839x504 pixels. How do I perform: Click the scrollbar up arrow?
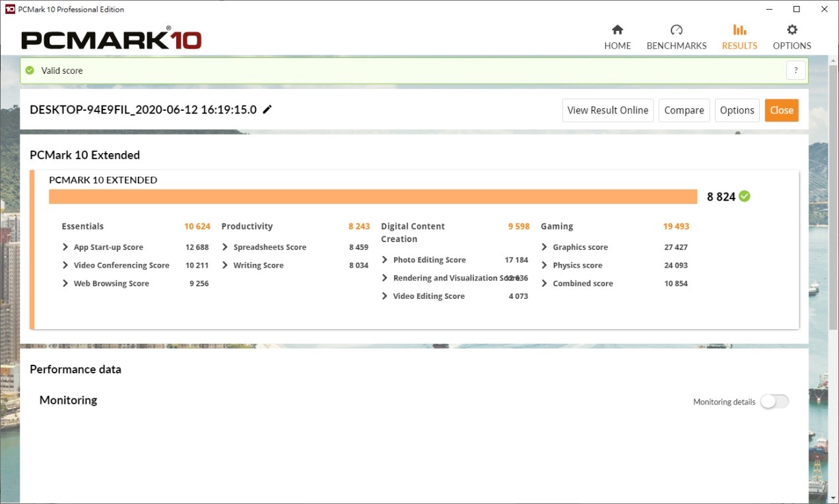(x=833, y=60)
